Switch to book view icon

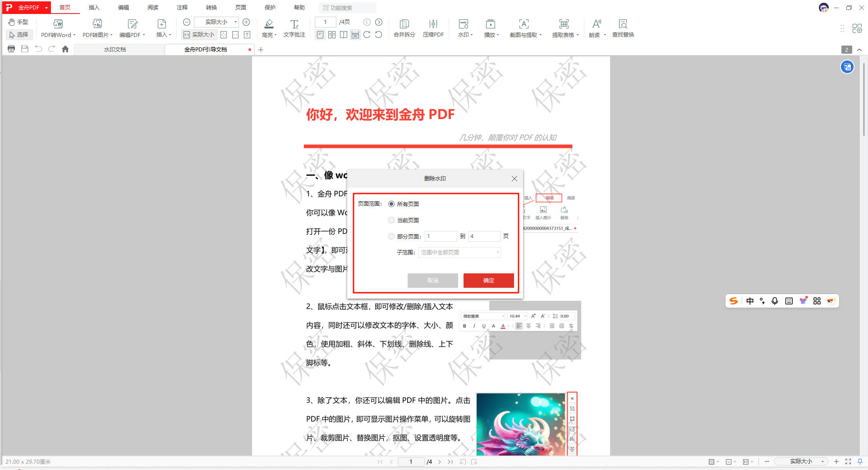coord(344,35)
